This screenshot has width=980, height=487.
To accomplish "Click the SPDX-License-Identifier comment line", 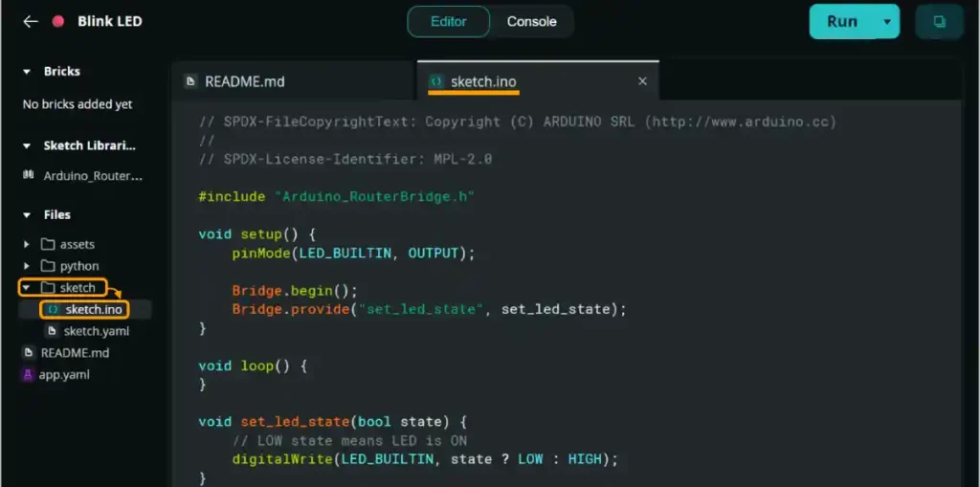I will point(345,159).
